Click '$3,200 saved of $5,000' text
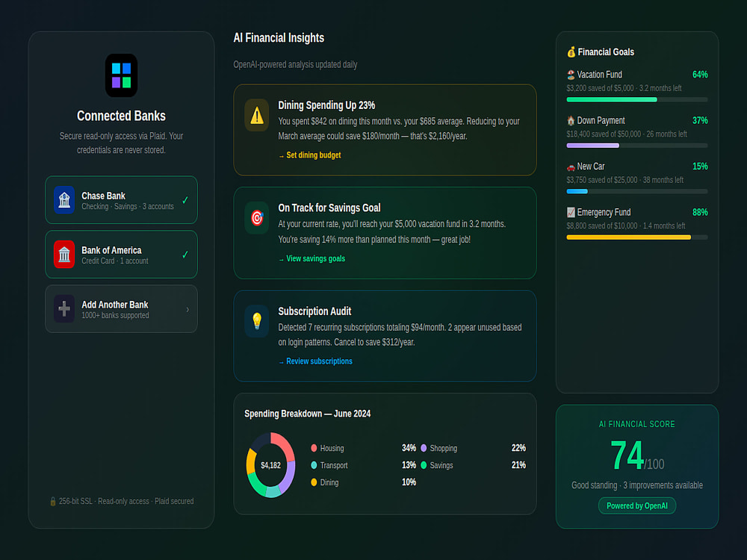747x560 pixels. pos(600,89)
